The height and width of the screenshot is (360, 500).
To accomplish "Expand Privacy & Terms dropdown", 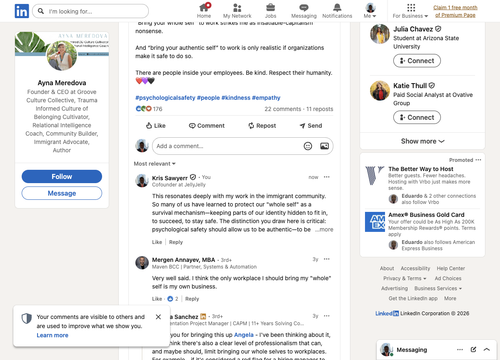I will coord(405,278).
